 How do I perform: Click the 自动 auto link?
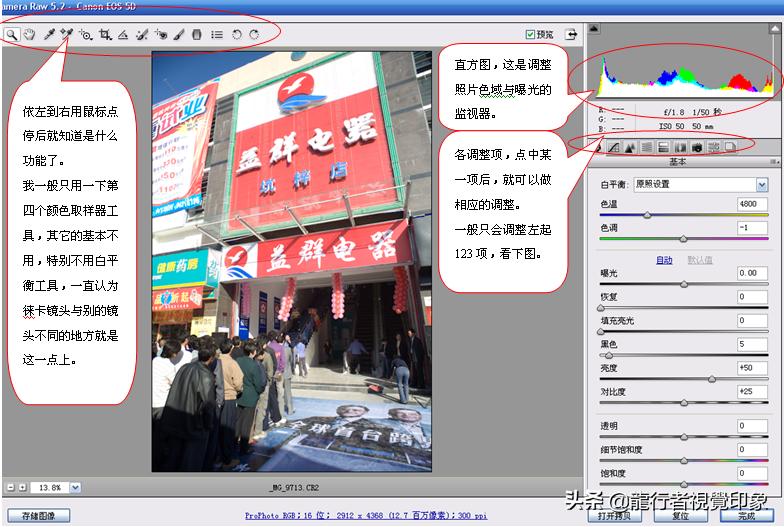click(x=664, y=260)
